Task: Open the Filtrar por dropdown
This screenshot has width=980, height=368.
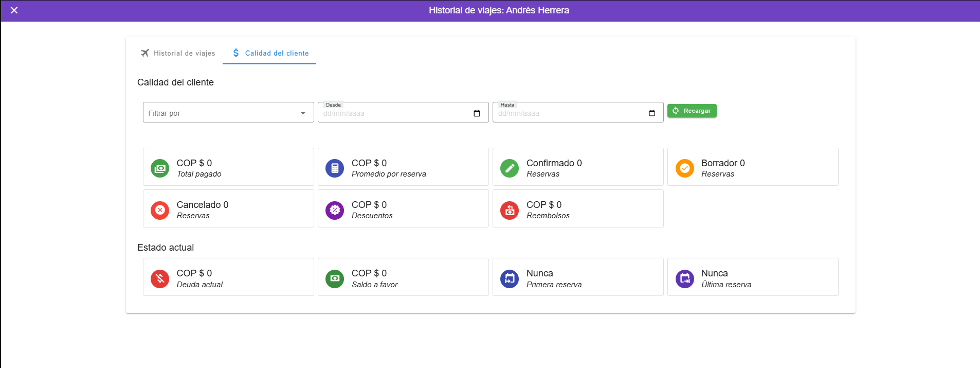Action: pos(228,113)
